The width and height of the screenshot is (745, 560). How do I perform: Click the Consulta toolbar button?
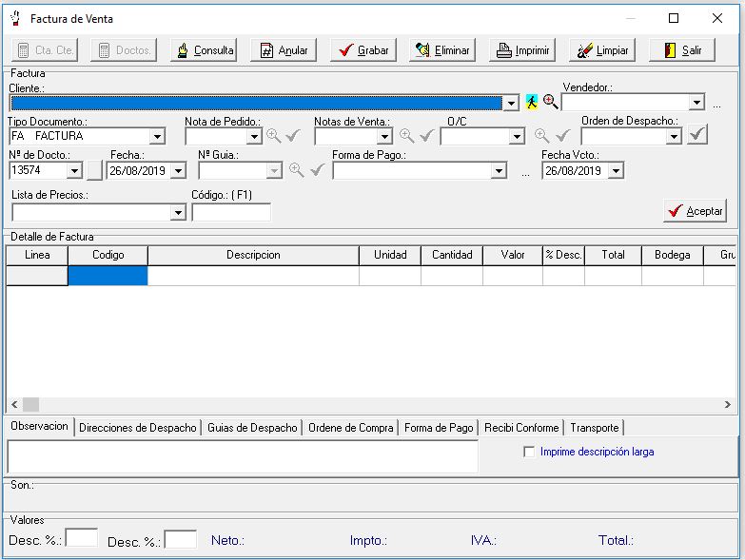pos(204,50)
